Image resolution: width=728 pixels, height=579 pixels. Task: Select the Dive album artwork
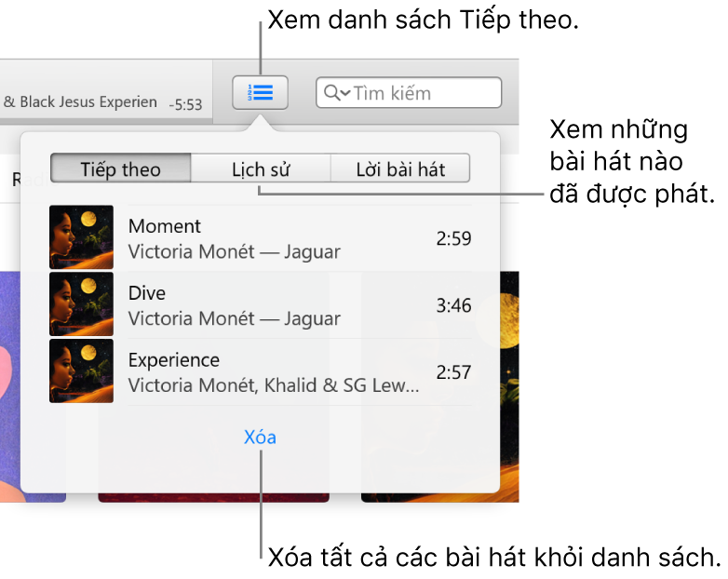(81, 304)
